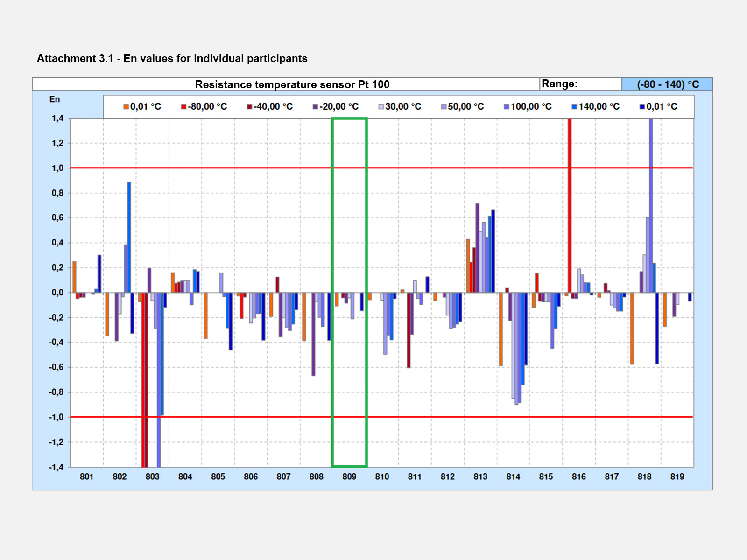Screen dimensions: 747x560
Task: Click participant label '814'
Action: point(513,476)
